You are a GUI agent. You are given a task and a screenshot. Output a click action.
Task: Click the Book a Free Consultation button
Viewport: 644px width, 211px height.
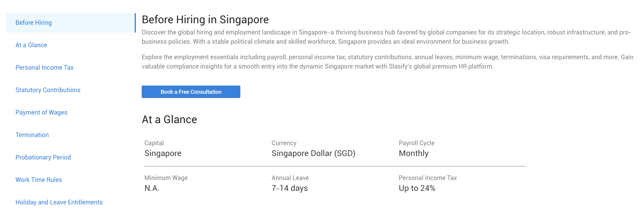191,92
